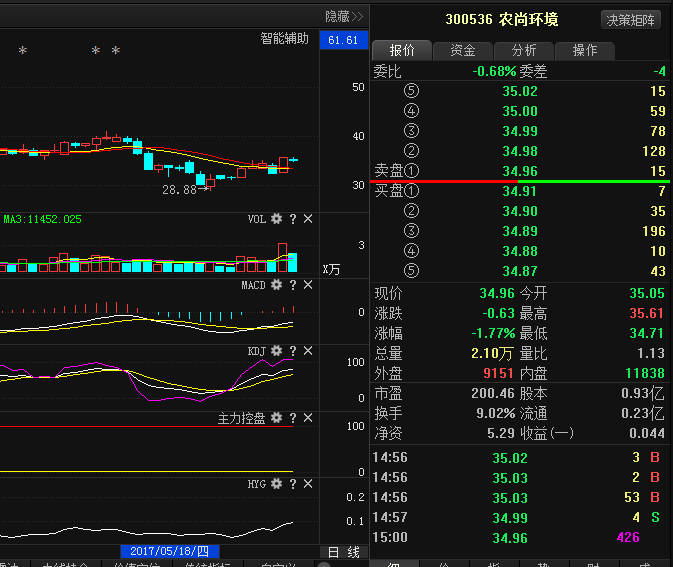Click 智能辅助 smart assist label
673x567 pixels.
284,39
